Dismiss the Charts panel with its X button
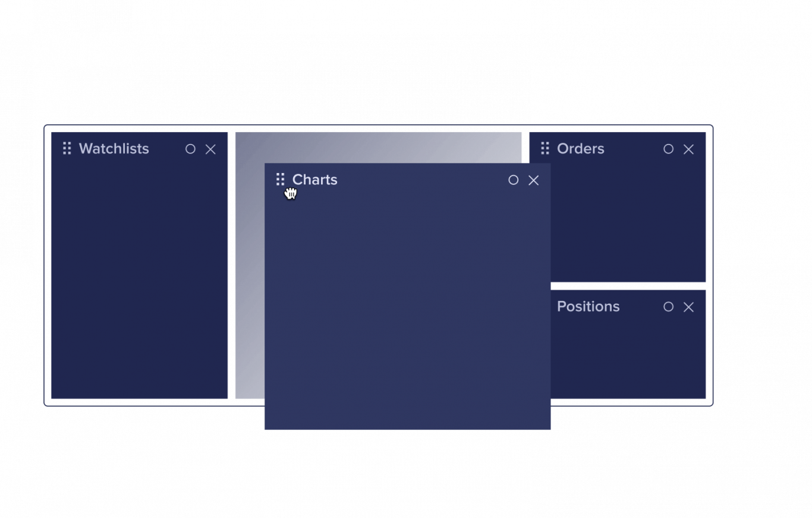812x518 pixels. point(533,180)
